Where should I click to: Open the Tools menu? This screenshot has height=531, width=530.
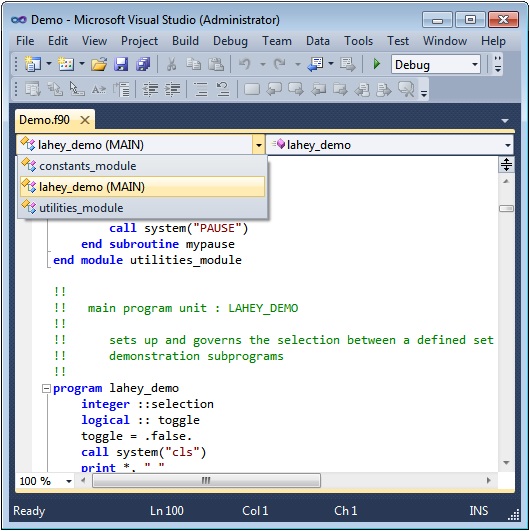pos(358,41)
